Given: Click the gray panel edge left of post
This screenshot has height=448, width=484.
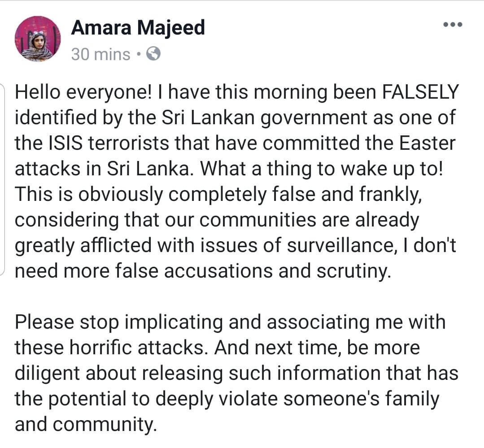Looking at the screenshot, I should coord(2,179).
